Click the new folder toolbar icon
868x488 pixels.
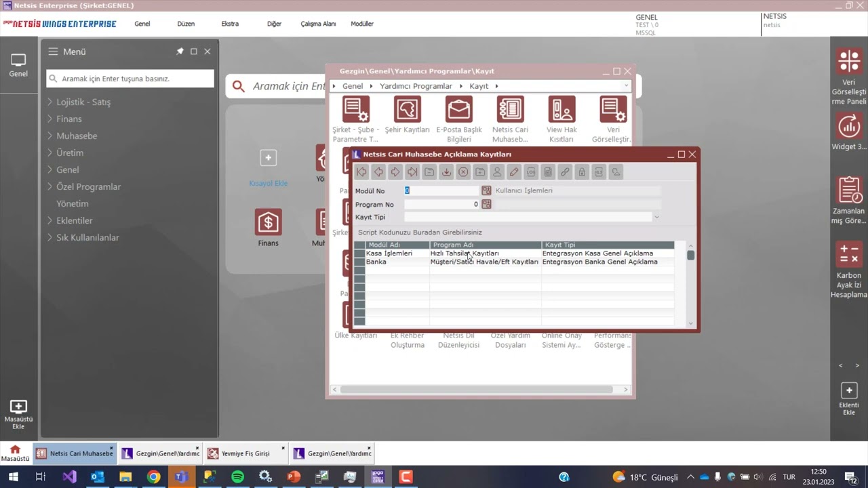[x=480, y=172]
